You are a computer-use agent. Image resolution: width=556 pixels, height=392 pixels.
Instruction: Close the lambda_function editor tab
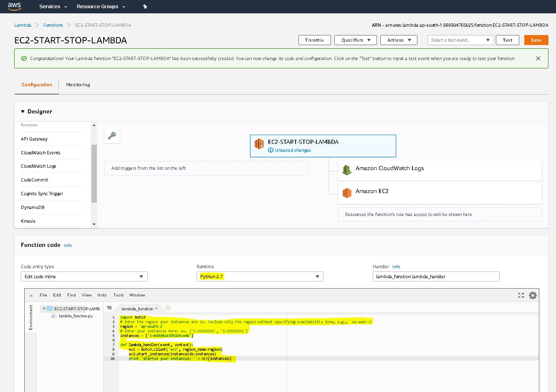point(157,309)
